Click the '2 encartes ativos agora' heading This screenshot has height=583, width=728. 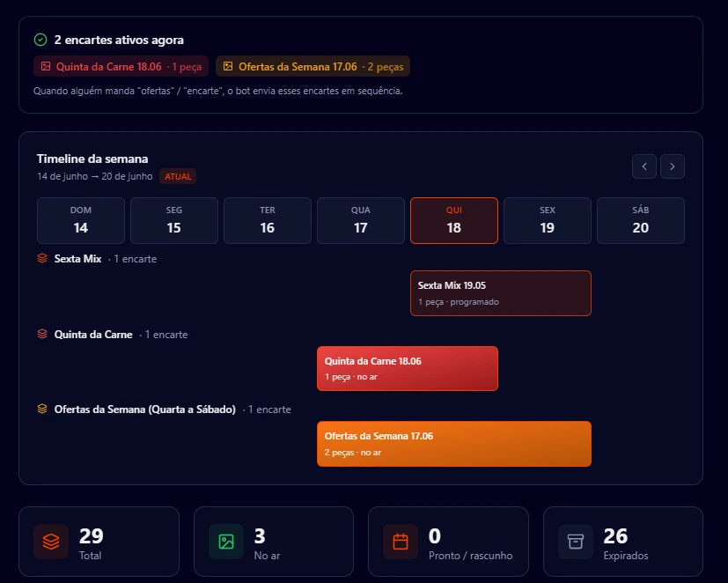(x=119, y=40)
